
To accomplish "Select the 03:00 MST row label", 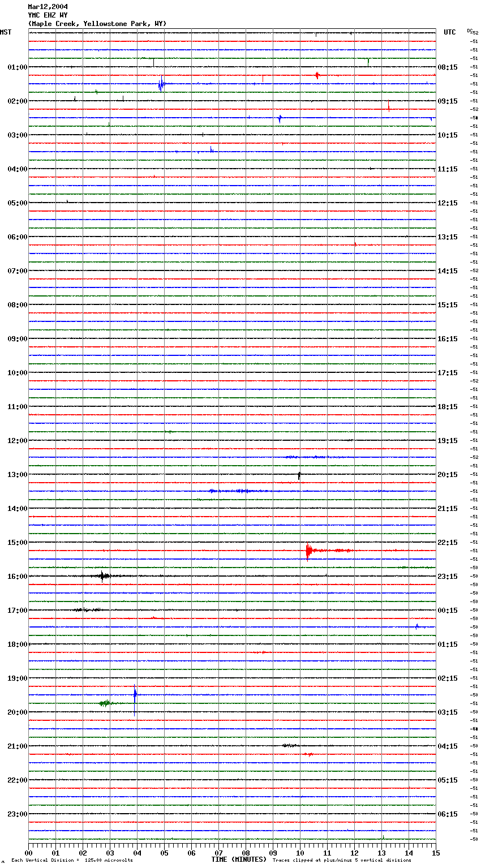I will [x=18, y=135].
